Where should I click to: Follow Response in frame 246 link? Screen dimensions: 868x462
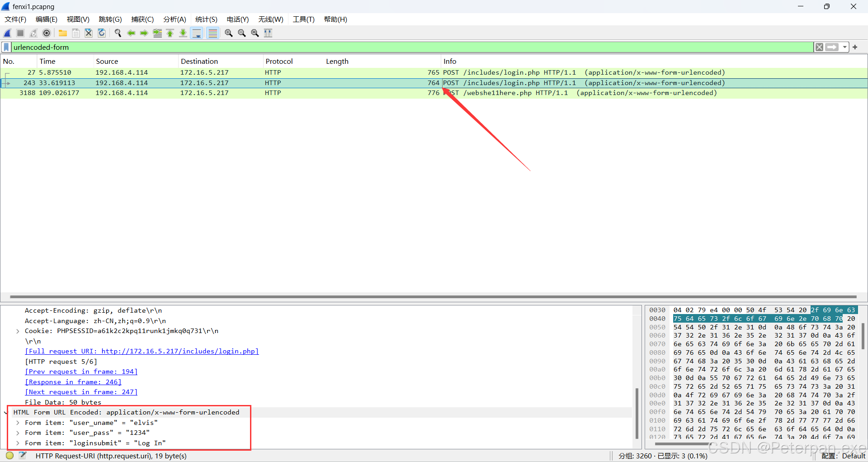(73, 382)
